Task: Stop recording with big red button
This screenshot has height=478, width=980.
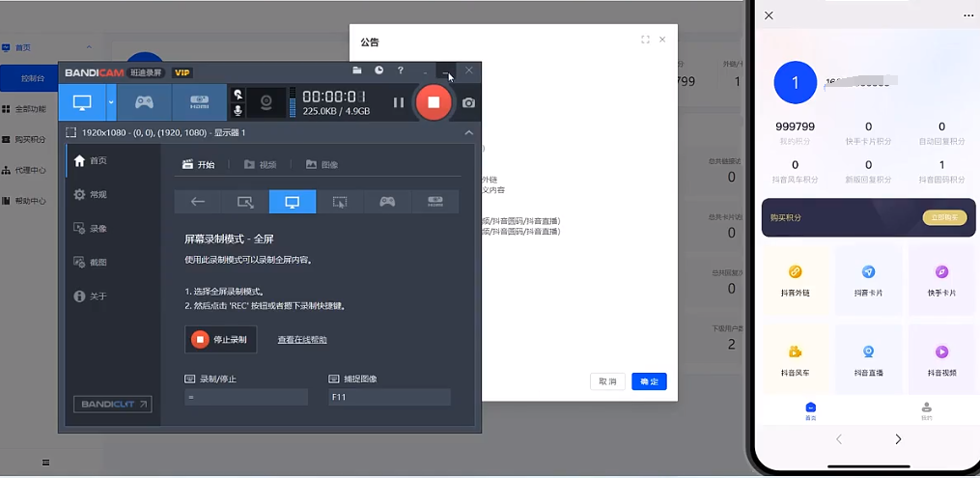Action: coord(434,101)
